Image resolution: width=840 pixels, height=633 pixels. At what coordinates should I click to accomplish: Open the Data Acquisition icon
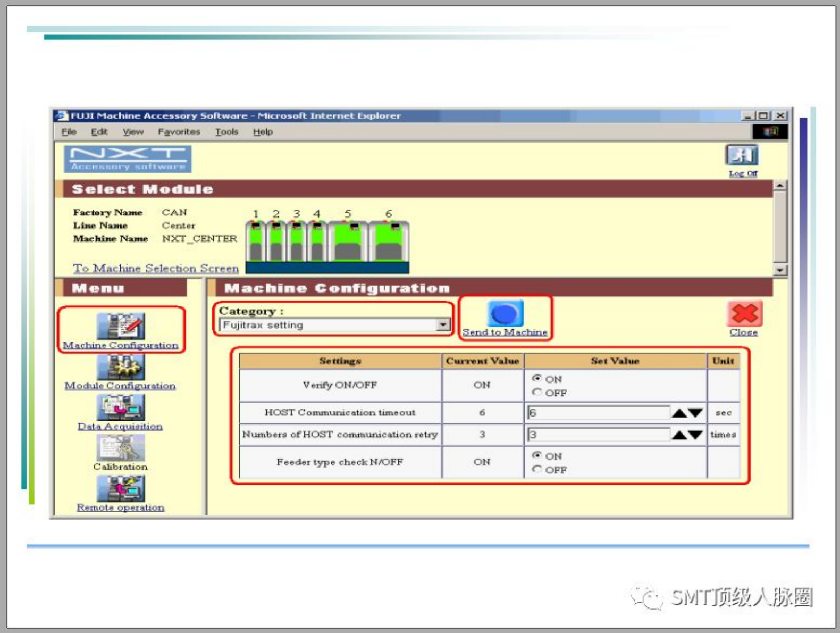(121, 407)
